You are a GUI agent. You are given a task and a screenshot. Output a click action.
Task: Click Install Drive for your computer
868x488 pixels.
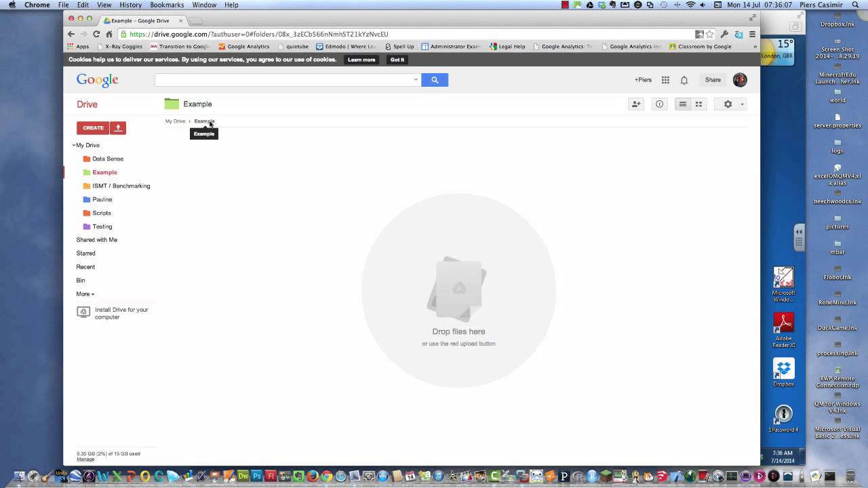pos(113,313)
